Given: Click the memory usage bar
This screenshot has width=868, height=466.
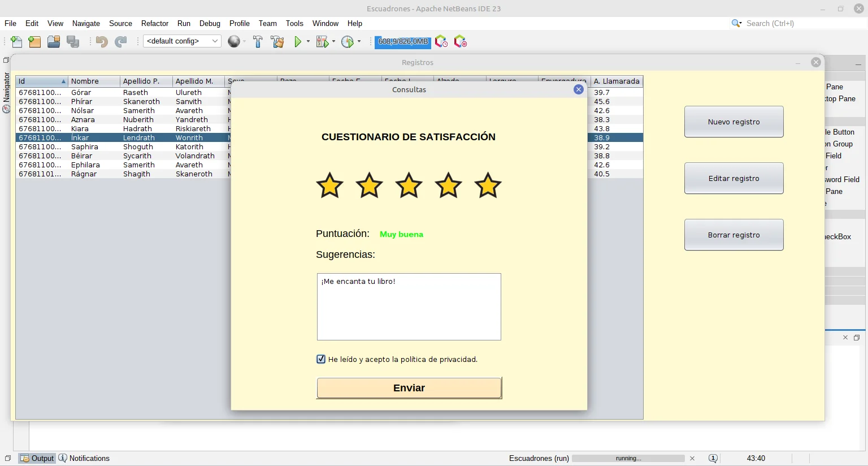Looking at the screenshot, I should 402,41.
